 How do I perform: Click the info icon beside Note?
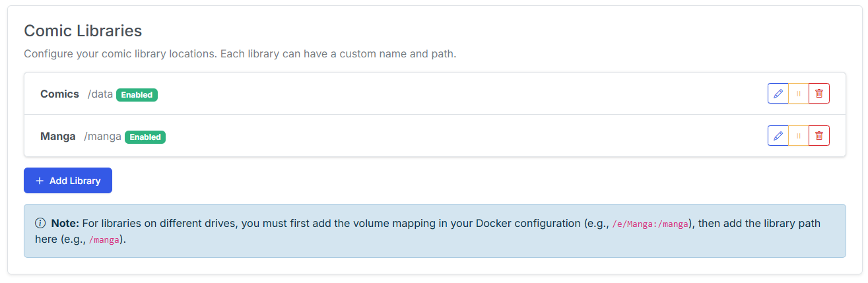(x=40, y=224)
